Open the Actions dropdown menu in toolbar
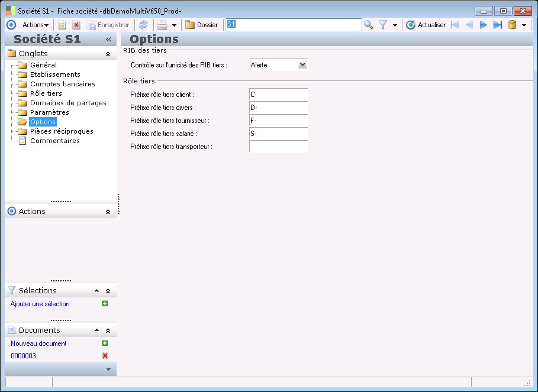This screenshot has height=392, width=538. tap(35, 25)
